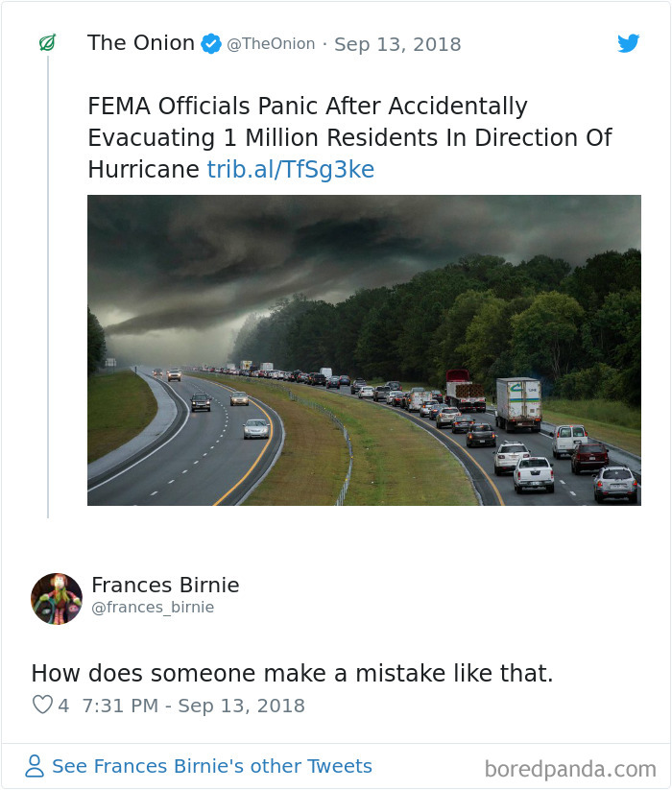Click the blue verified badge beside The Onion
The image size is (672, 790).
210,44
